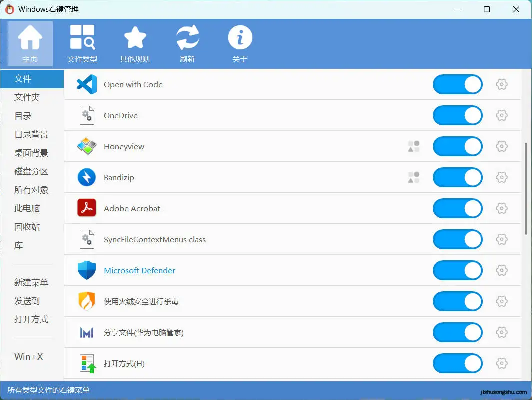Image resolution: width=532 pixels, height=400 pixels.
Task: Go to the 主页 home toolbar icon
Action: pos(30,44)
